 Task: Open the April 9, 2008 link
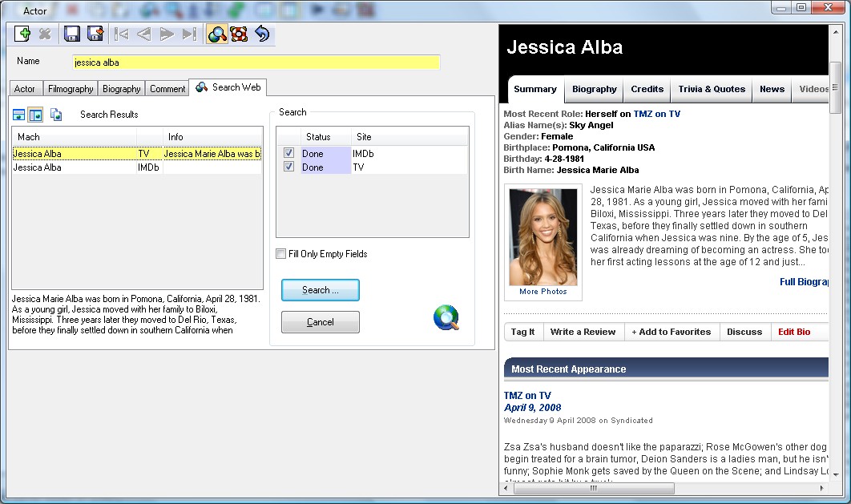[x=532, y=407]
